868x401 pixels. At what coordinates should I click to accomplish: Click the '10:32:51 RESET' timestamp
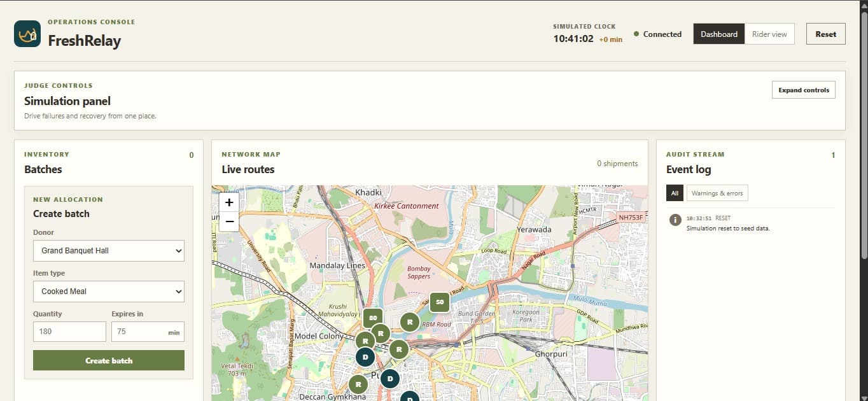pos(708,218)
